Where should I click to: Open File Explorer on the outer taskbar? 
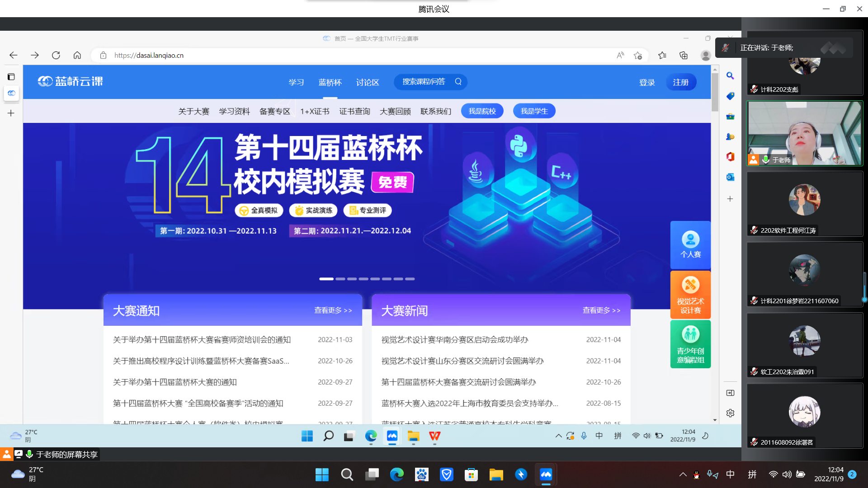(x=496, y=474)
